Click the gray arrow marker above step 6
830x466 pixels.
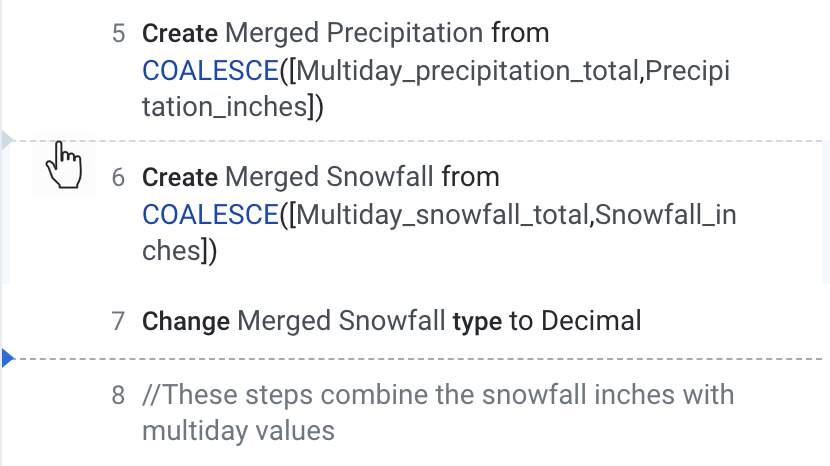point(8,141)
